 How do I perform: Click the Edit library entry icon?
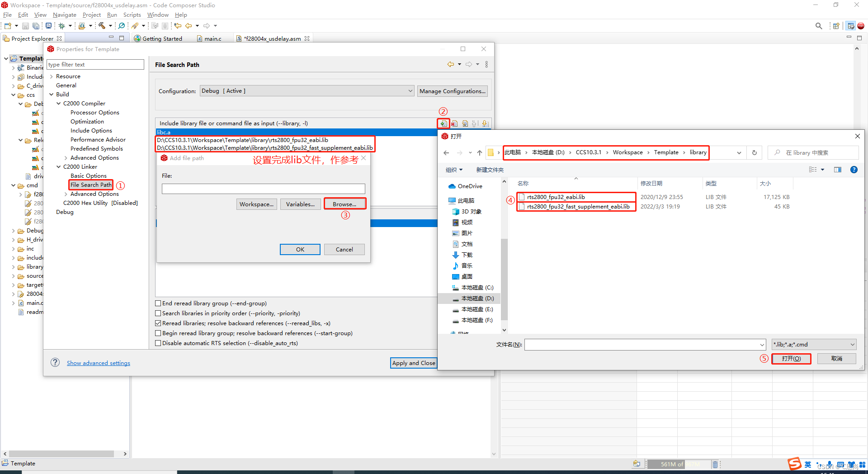[465, 123]
